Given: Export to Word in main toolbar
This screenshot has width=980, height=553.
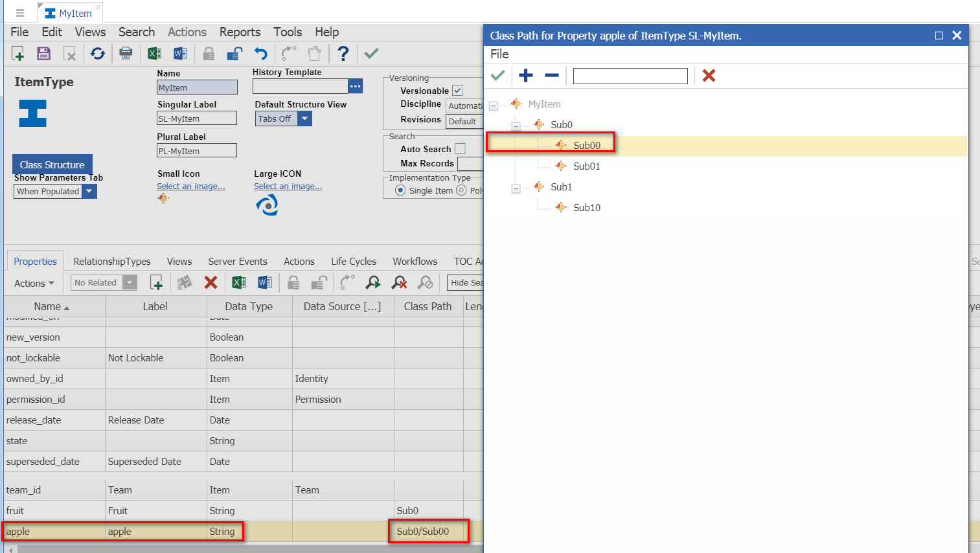Looking at the screenshot, I should click(180, 54).
